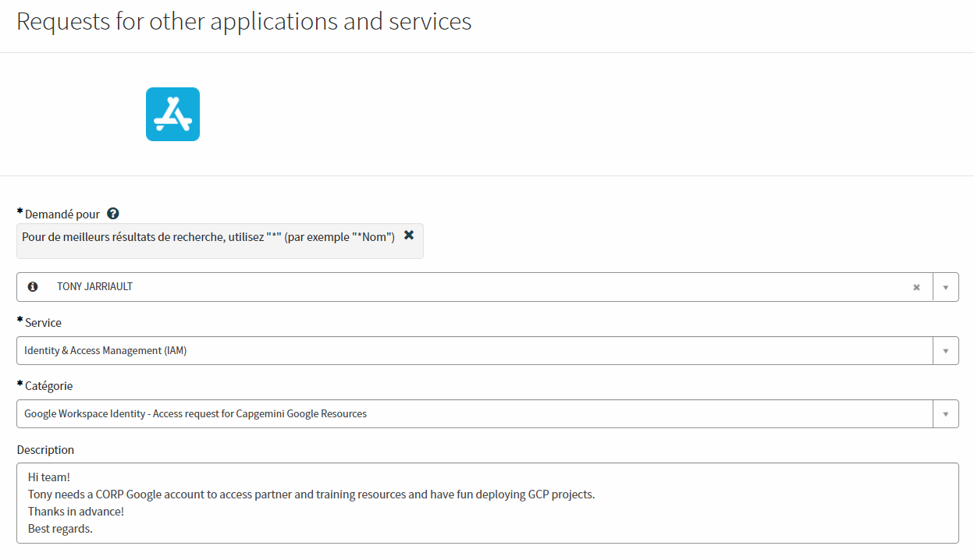Click the Service field label

[x=43, y=323]
